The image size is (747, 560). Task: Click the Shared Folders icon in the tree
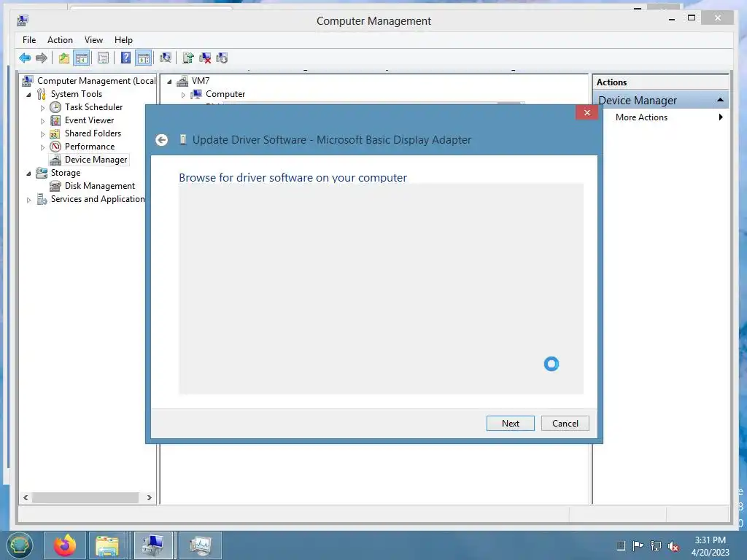[x=55, y=133]
